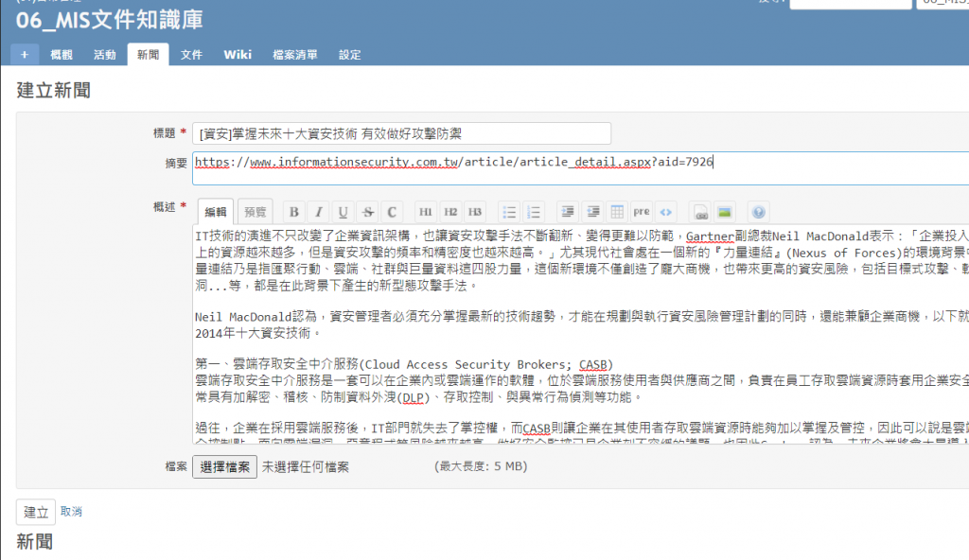Click the 新聞 heading below the form

(x=35, y=542)
